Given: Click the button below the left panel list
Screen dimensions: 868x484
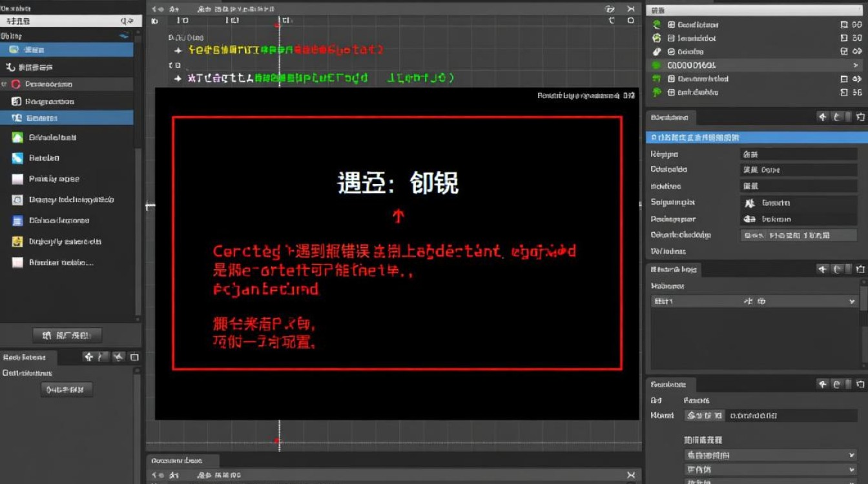Looking at the screenshot, I should coord(67,335).
